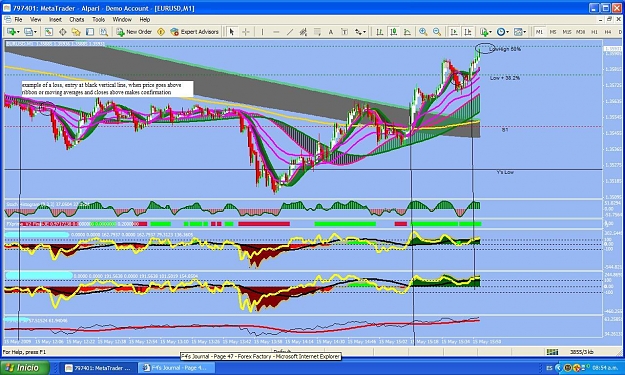Viewport: 625px width, 375px height.
Task: Select the Crosshair tool
Action: pos(246,32)
